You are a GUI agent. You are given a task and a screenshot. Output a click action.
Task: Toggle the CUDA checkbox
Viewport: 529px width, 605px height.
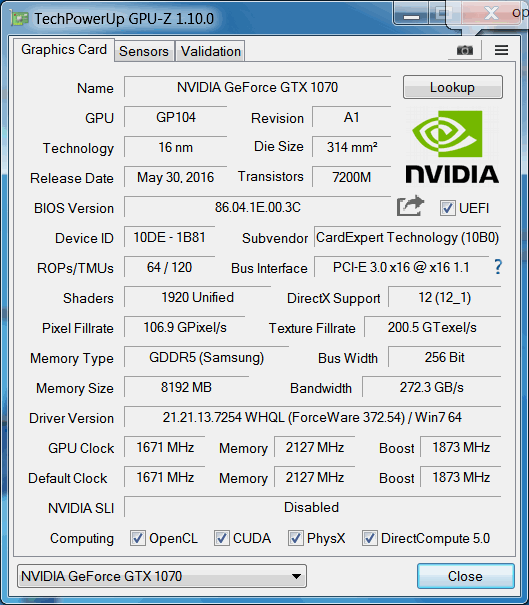point(221,538)
